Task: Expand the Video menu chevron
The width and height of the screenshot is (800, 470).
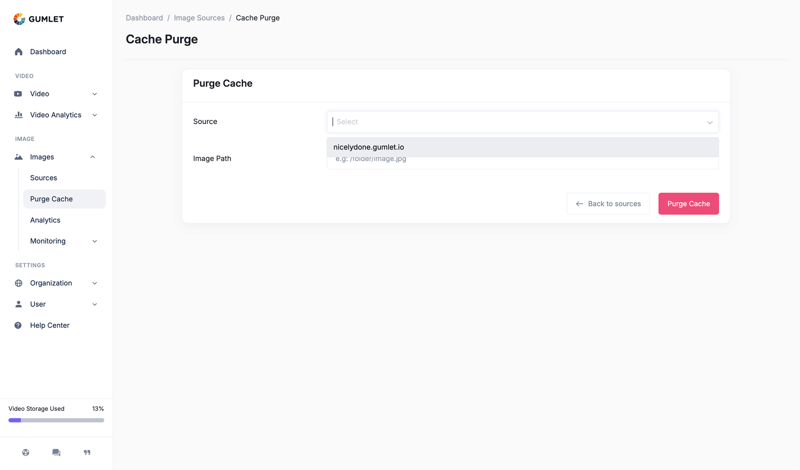Action: tap(94, 94)
